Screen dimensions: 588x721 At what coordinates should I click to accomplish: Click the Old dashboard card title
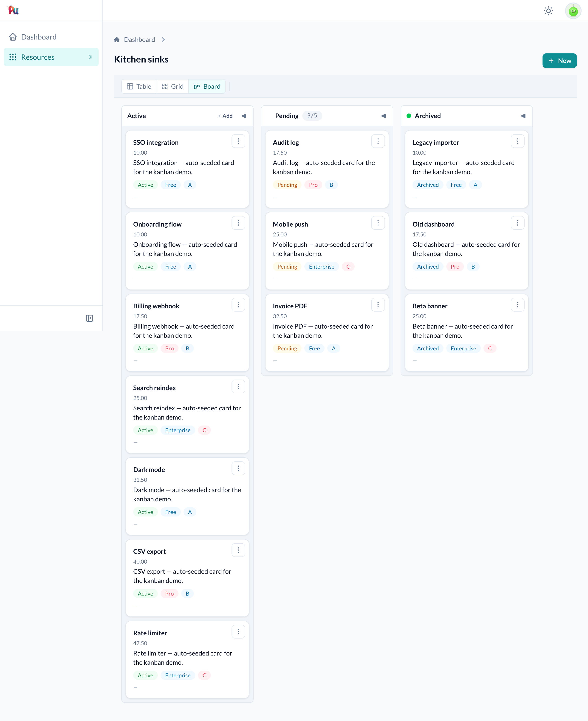(x=434, y=224)
